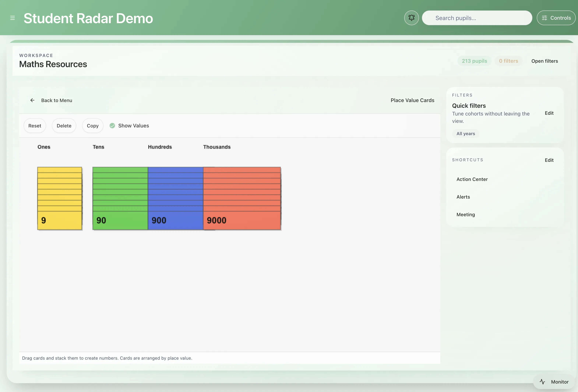Click the 0 filters badge
This screenshot has width=578, height=392.
[508, 61]
